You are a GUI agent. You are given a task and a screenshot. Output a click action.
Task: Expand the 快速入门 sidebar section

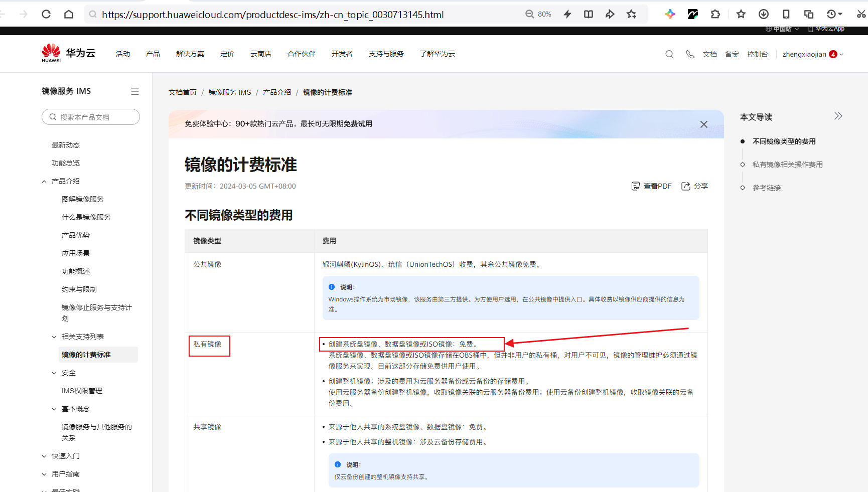point(44,456)
